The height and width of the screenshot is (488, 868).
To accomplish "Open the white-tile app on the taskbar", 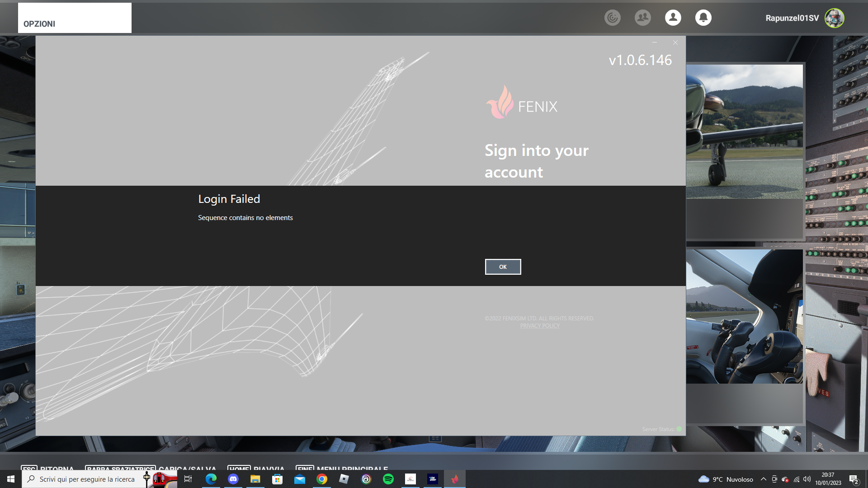I will coord(410,479).
